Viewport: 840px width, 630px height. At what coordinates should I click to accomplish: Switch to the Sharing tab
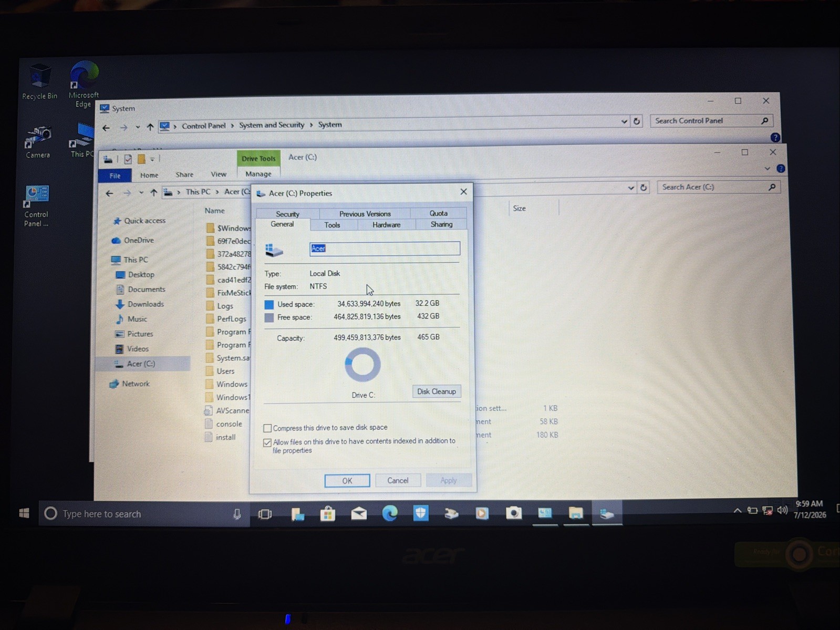click(x=441, y=224)
